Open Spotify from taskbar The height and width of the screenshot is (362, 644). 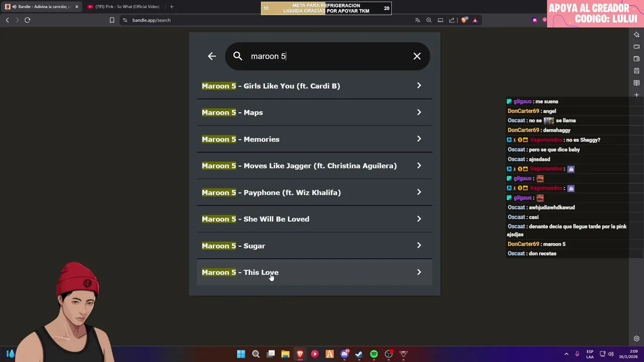(x=374, y=354)
